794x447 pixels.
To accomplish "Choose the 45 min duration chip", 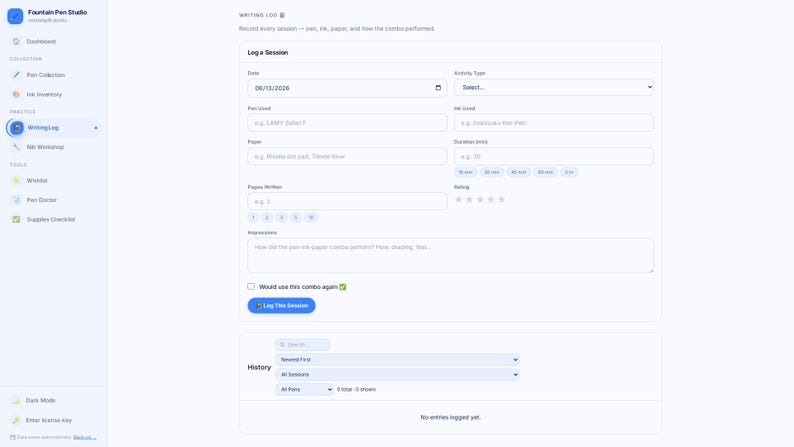I will point(519,172).
